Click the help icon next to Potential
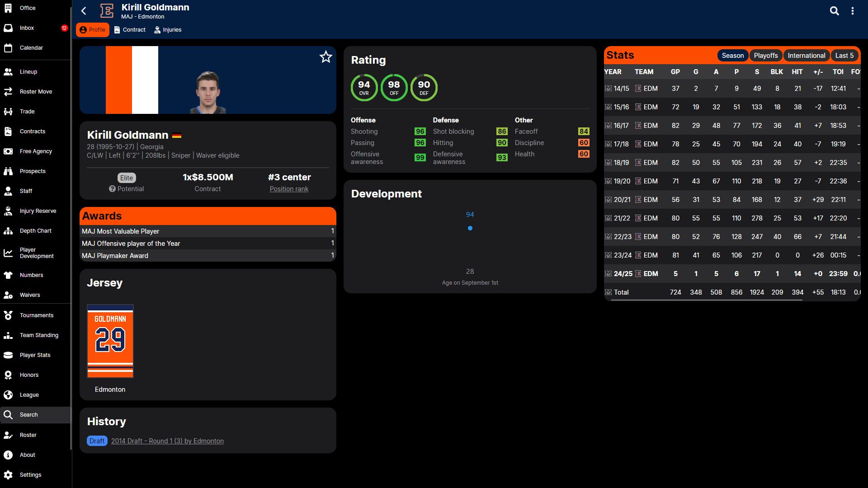The height and width of the screenshot is (488, 868). point(112,189)
